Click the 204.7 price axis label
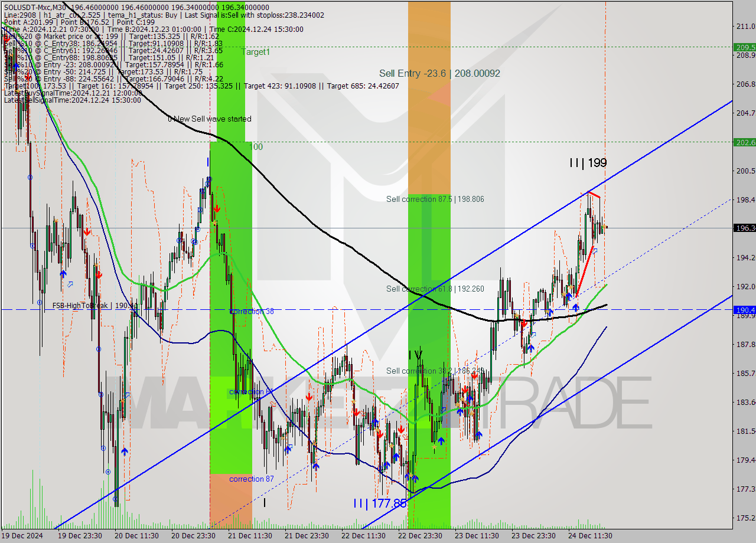 (745, 113)
